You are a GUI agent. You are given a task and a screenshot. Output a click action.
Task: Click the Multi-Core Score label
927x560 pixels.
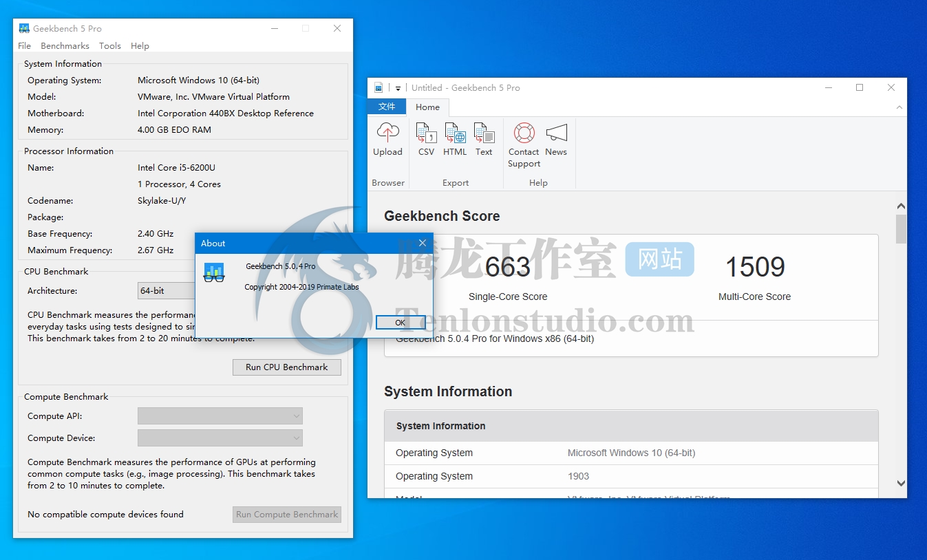(x=754, y=297)
